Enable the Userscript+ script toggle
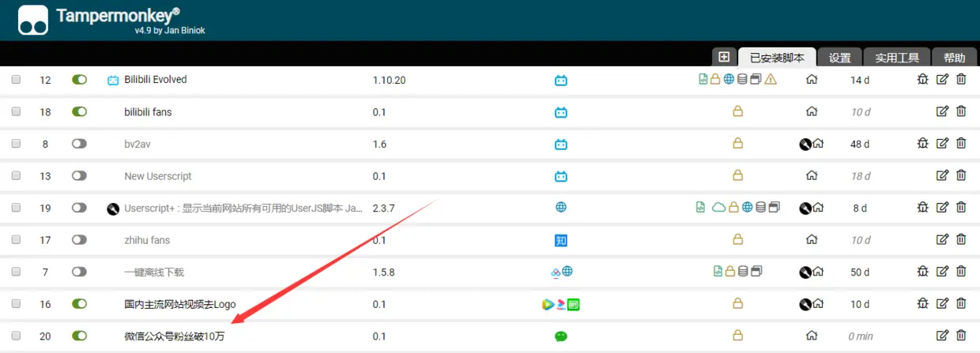 (x=79, y=208)
